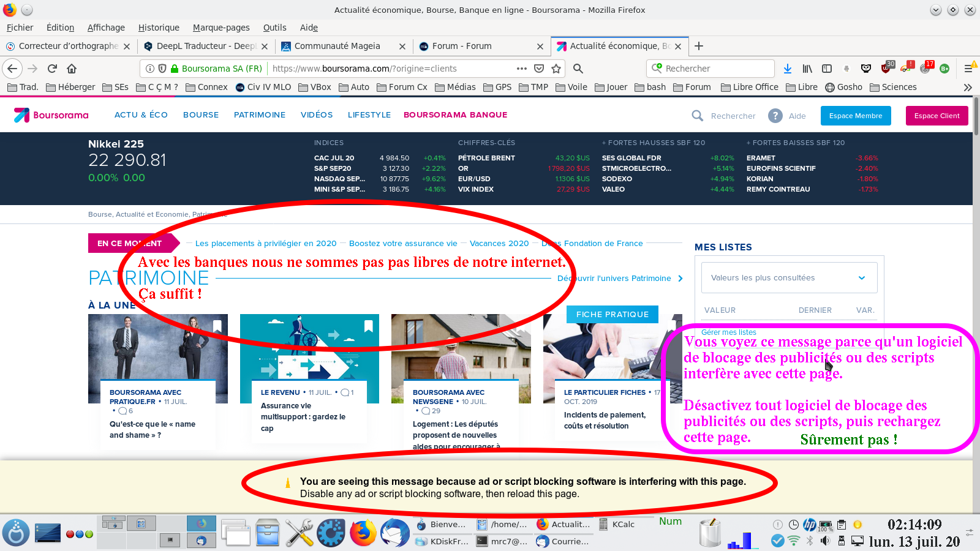Screen dimensions: 980x551
Task: Open the Mageia start menu button
Action: point(16,533)
